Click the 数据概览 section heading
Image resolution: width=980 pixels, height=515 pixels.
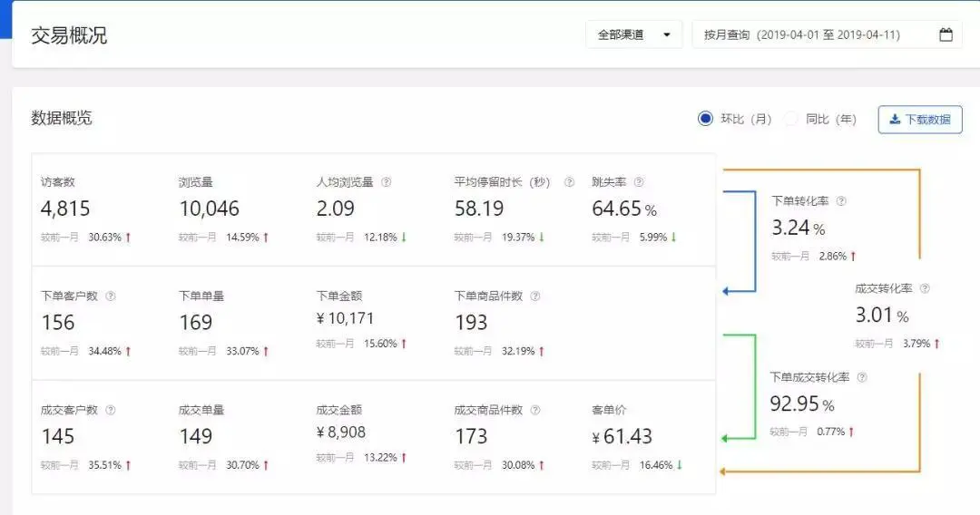62,118
